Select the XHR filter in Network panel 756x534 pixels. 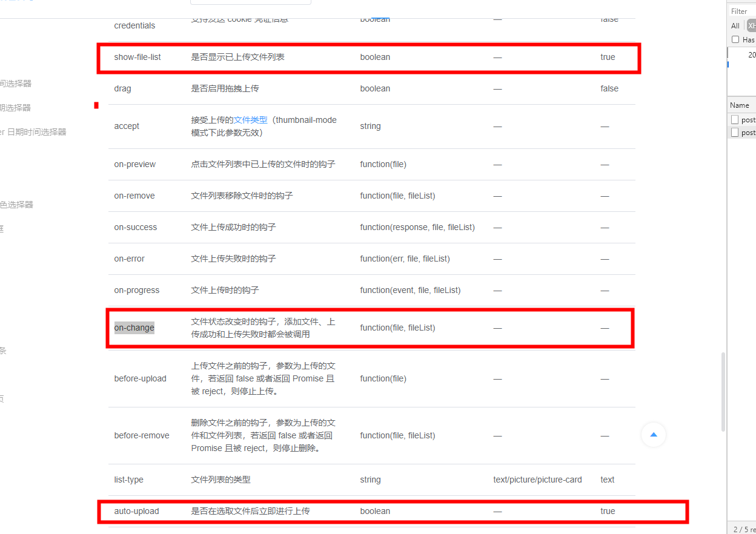(751, 25)
